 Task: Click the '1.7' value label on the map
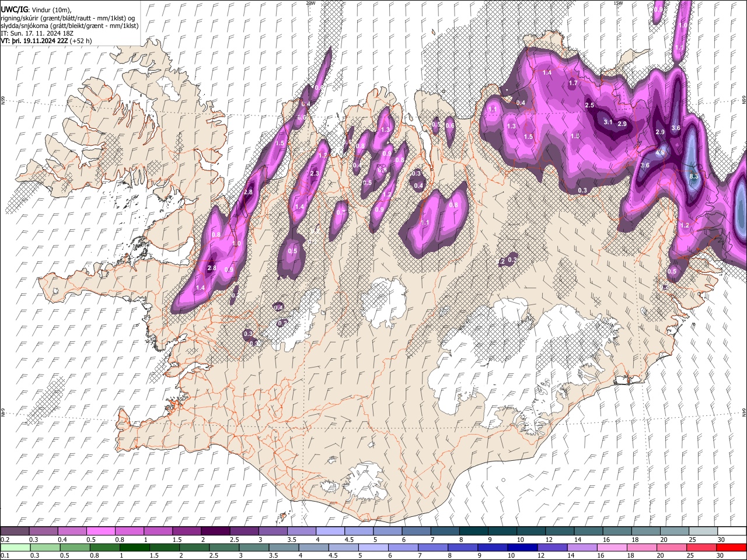(573, 83)
